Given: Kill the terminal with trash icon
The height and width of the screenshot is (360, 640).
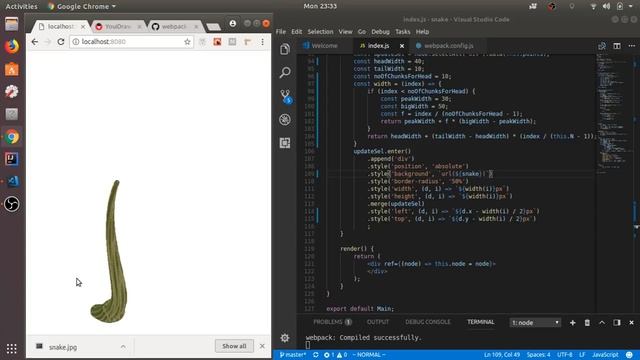Looking at the screenshot, I should [587, 322].
